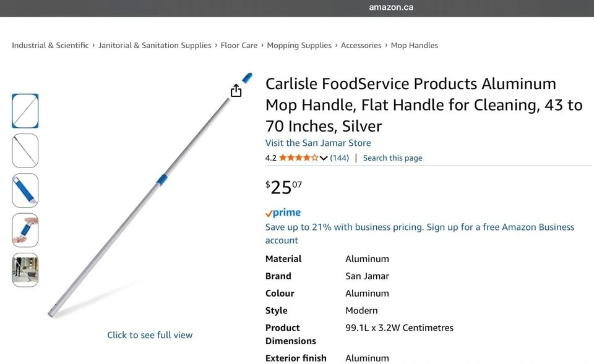
Task: Expand the rating breakdown chevron
Action: [x=324, y=158]
